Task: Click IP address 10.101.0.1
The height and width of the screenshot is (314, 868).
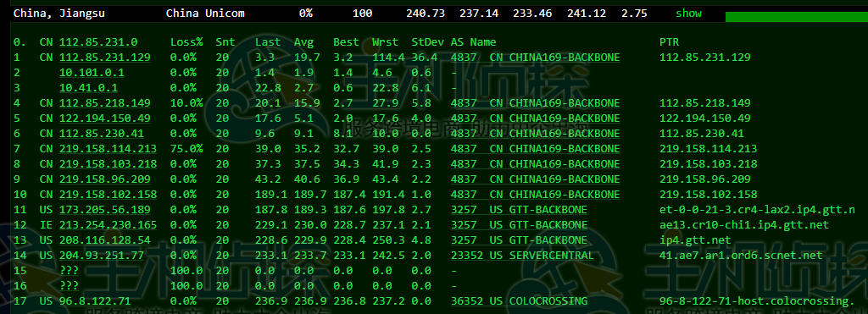Action: (92, 73)
